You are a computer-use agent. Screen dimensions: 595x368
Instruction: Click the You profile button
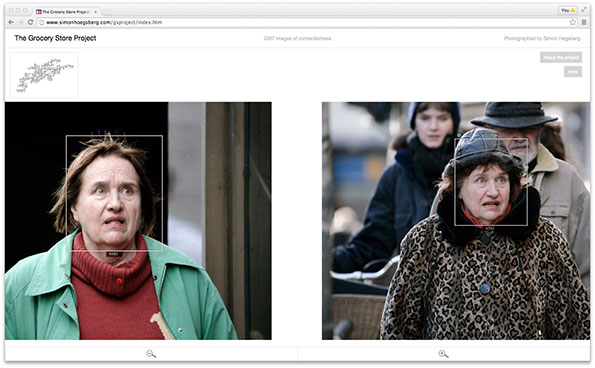568,10
